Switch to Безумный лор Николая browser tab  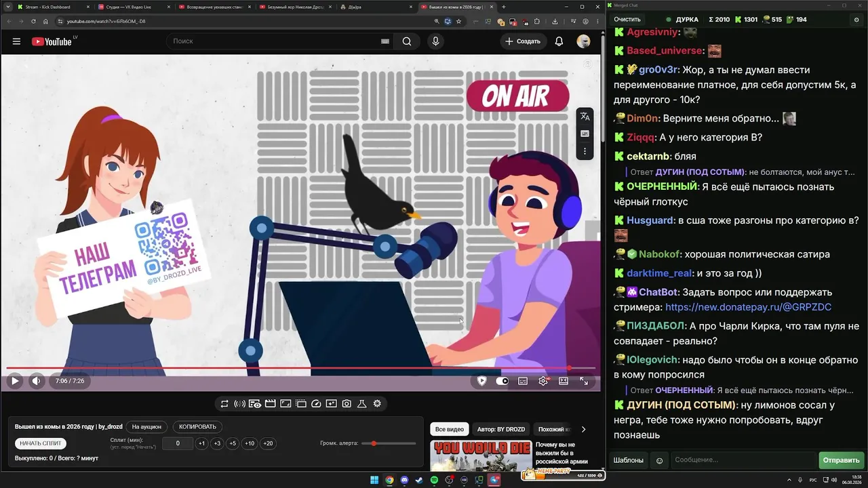click(294, 7)
